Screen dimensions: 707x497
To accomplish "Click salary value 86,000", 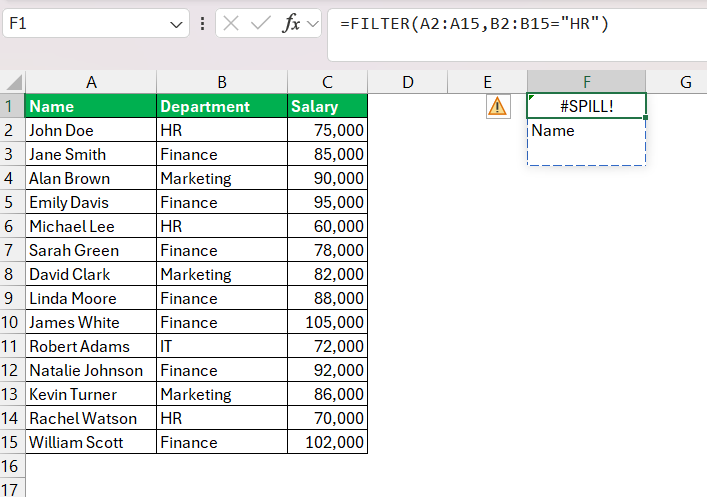I will pos(327,394).
